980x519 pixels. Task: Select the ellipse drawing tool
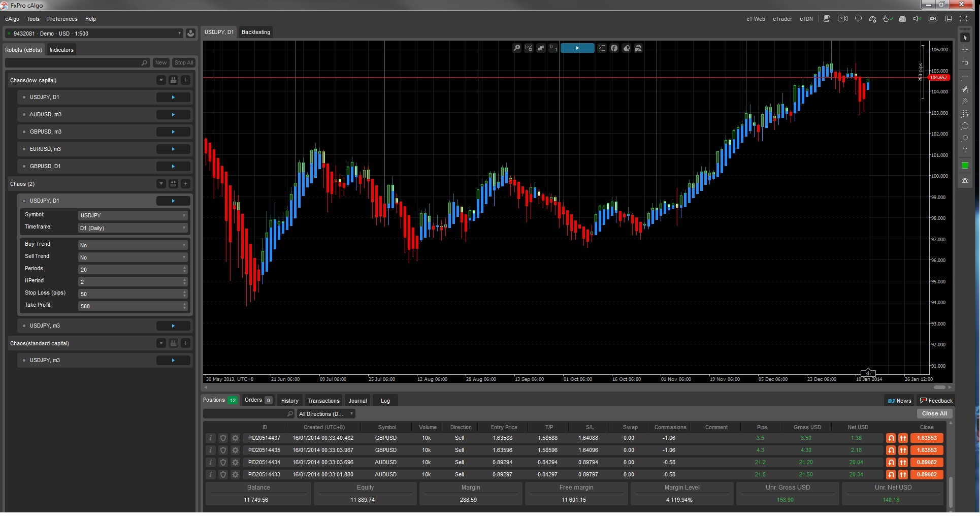(965, 126)
